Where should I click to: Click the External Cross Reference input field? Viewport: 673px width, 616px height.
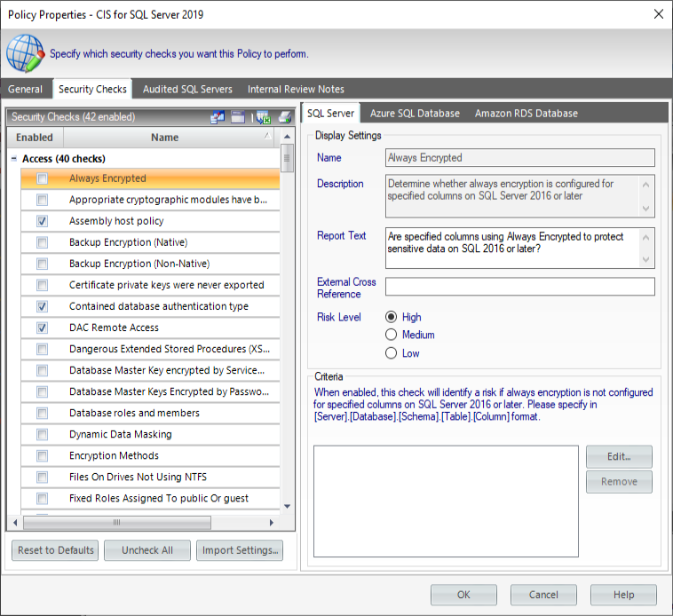pos(519,287)
